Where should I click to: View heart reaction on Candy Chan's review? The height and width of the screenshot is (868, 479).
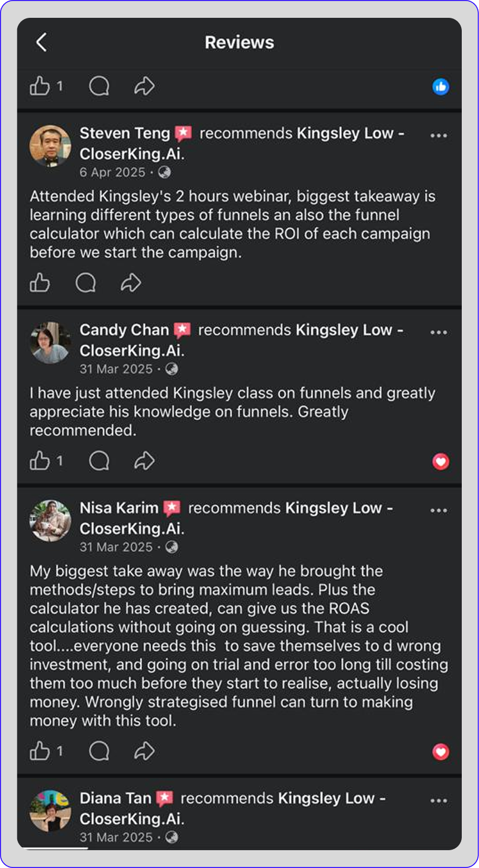[440, 462]
